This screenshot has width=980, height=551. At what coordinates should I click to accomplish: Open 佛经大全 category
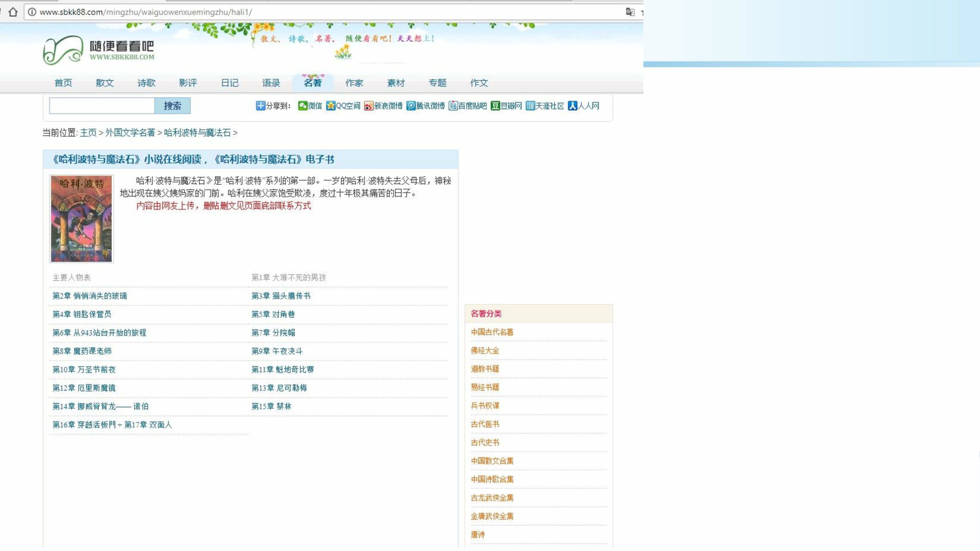tap(485, 350)
